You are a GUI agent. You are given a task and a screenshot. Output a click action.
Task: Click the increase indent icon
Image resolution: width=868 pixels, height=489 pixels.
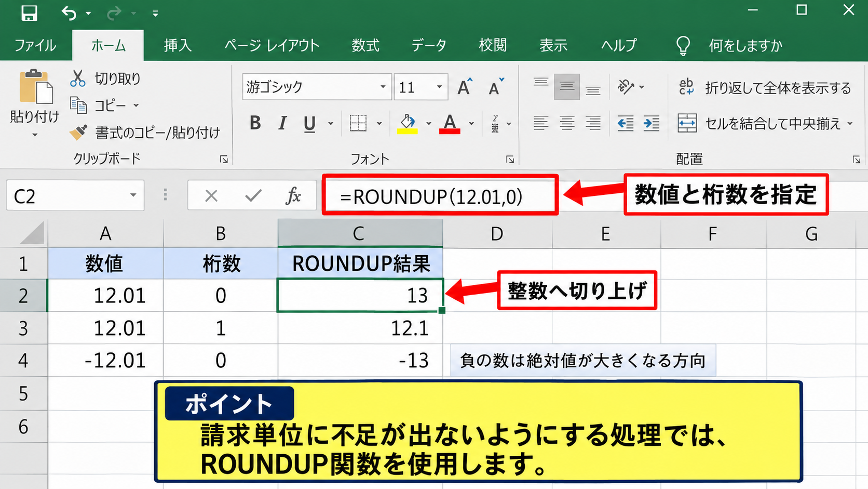[651, 123]
